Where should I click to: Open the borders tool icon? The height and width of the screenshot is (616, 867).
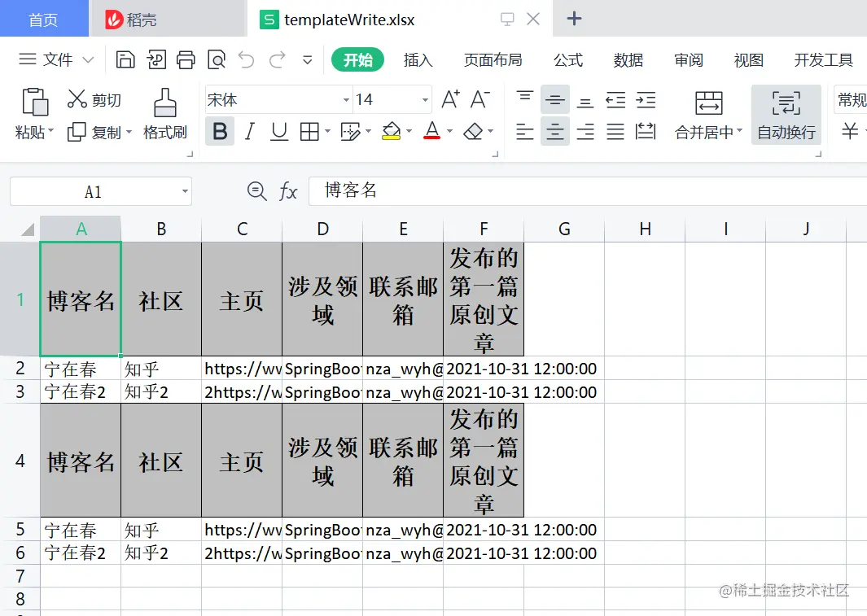(309, 131)
